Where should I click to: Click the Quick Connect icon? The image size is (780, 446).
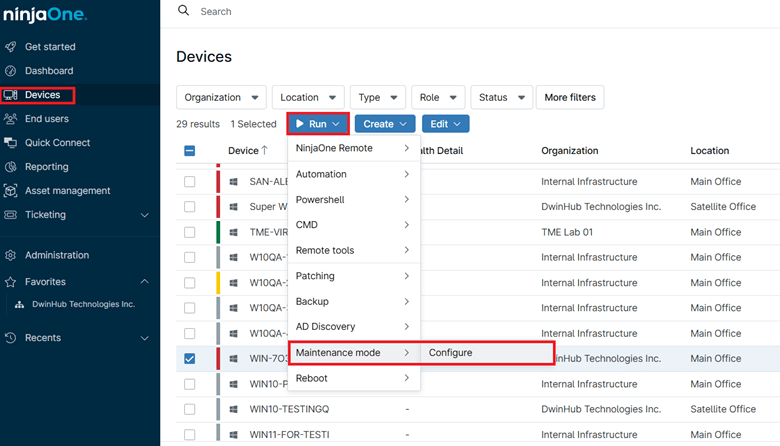point(10,143)
